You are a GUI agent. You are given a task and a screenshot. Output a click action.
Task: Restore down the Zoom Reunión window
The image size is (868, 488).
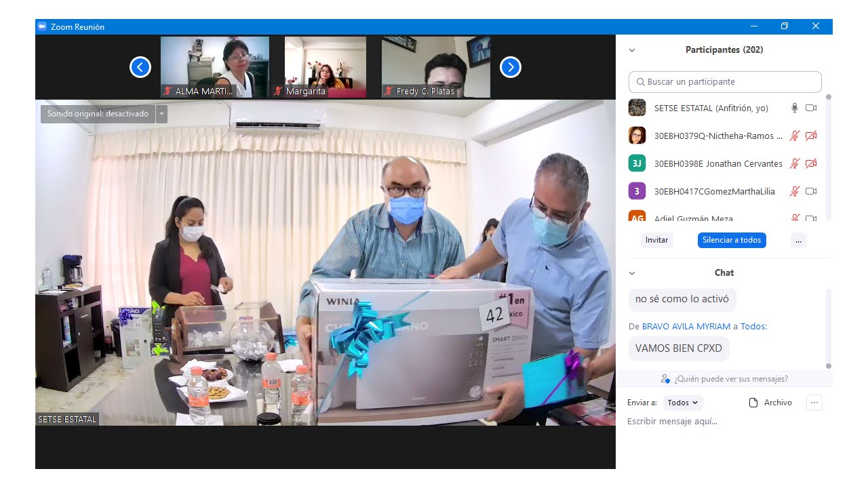[785, 26]
